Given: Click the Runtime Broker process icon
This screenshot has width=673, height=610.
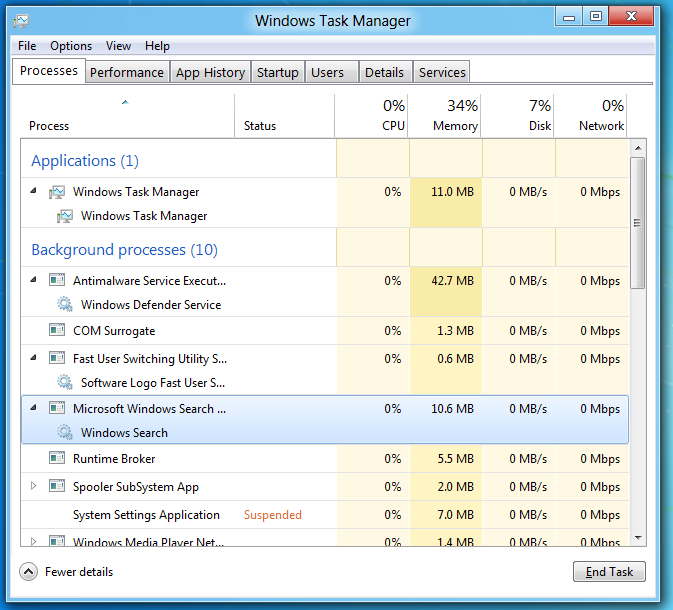Looking at the screenshot, I should (x=57, y=458).
